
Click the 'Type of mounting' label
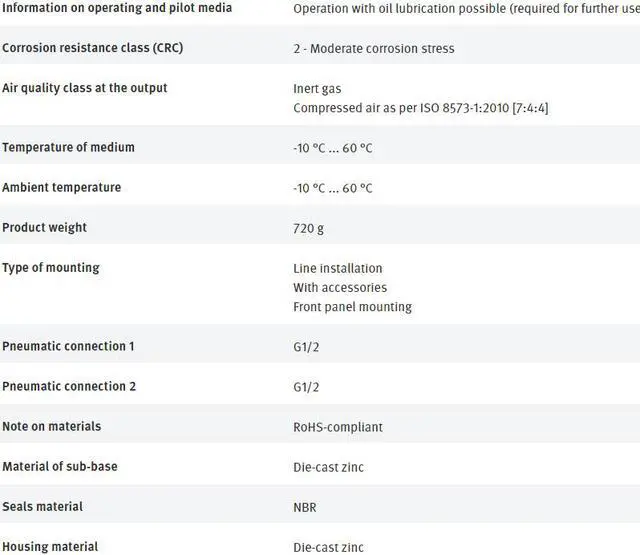pos(51,267)
